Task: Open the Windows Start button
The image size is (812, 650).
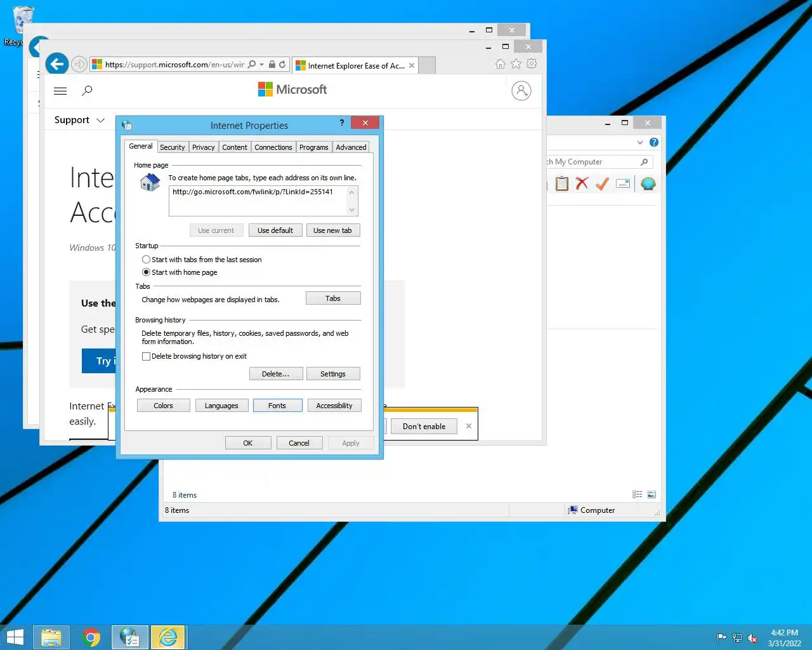Action: (x=15, y=637)
